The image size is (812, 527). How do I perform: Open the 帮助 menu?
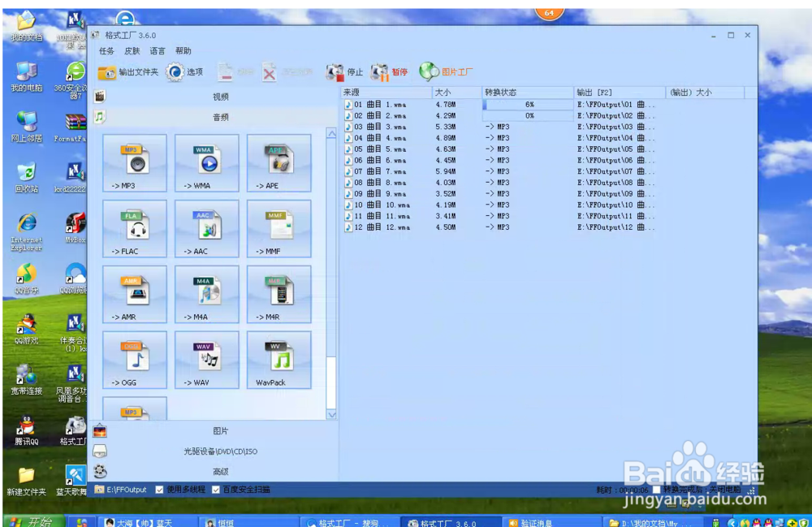pyautogui.click(x=184, y=50)
